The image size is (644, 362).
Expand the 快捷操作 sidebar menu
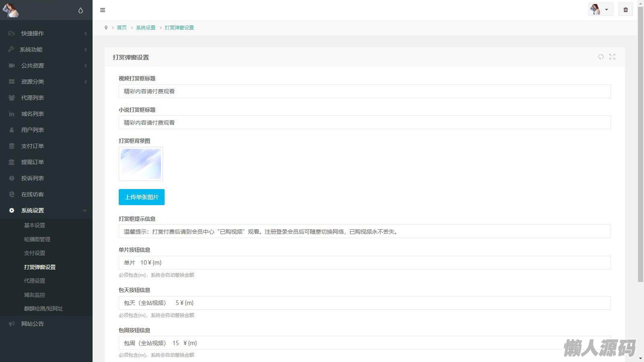pos(32,33)
